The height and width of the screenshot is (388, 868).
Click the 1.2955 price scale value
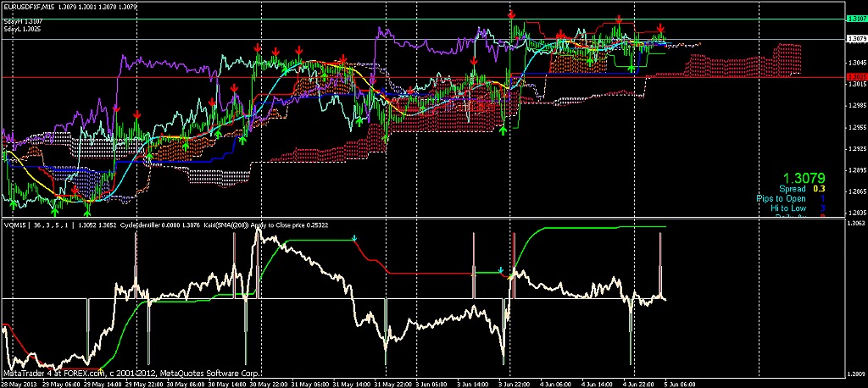[x=856, y=127]
